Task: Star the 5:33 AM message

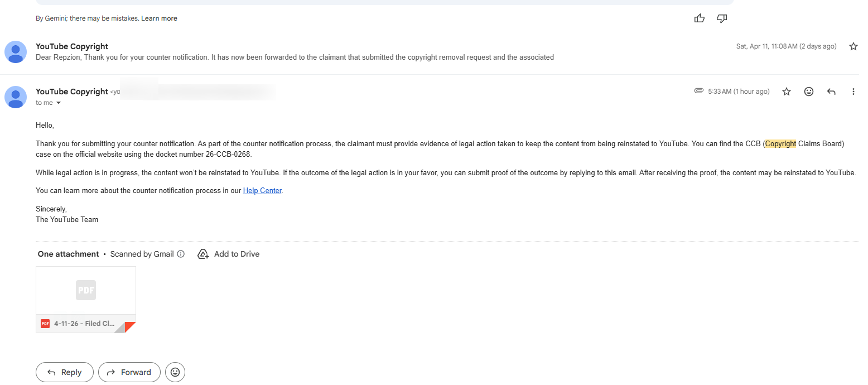Action: tap(787, 92)
